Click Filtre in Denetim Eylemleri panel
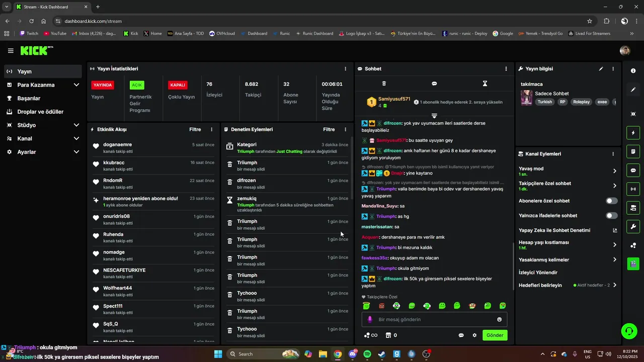Screen dimensions: 644x362 click(x=329, y=129)
